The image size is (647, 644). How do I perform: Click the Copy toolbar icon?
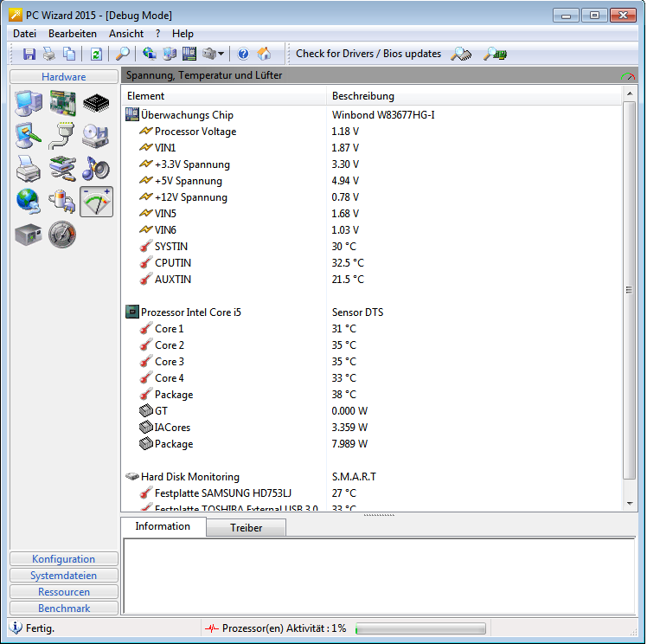[x=69, y=54]
